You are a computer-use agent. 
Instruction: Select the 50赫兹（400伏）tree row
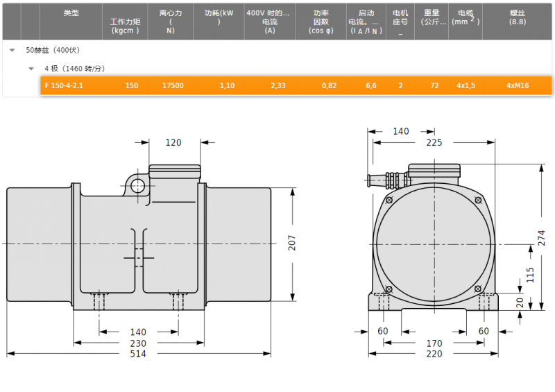click(x=277, y=50)
